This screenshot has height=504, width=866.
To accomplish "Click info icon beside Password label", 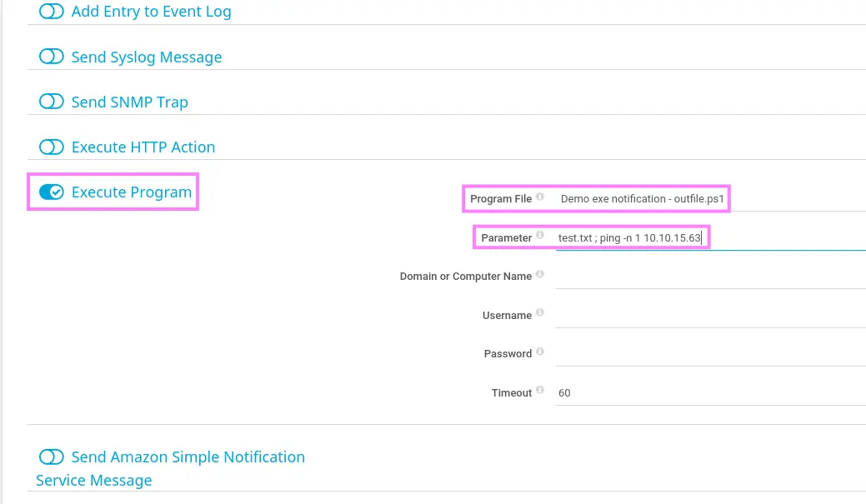I will tap(540, 352).
